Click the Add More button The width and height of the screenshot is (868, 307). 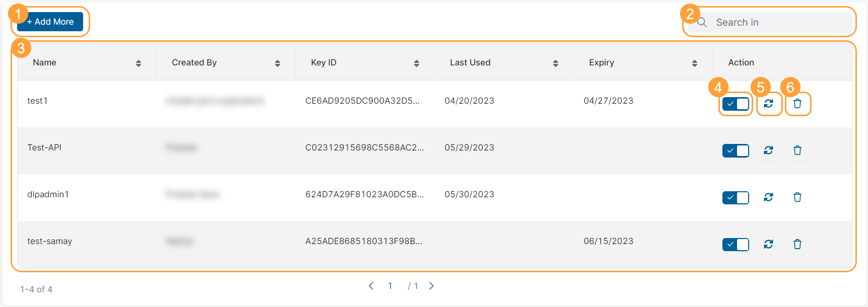click(x=50, y=22)
